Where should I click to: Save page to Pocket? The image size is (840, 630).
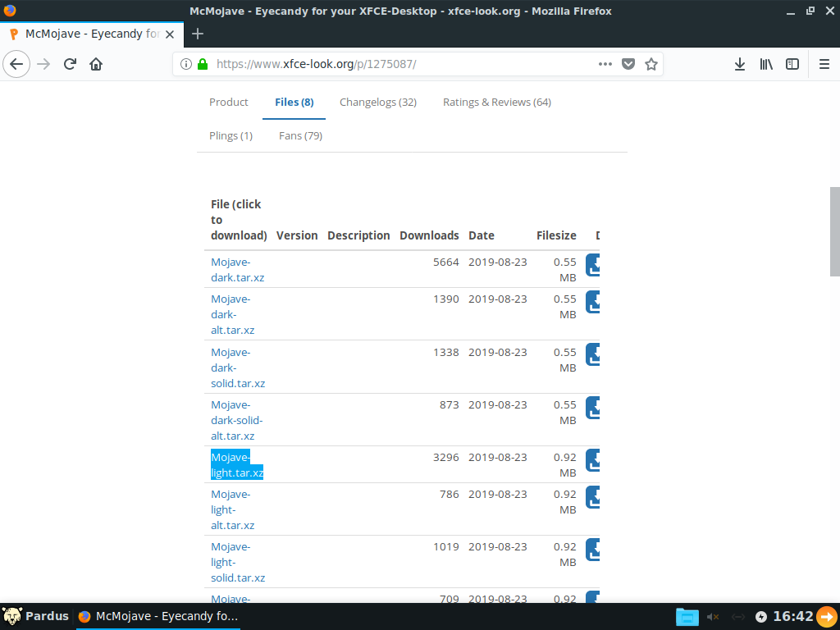coord(628,64)
